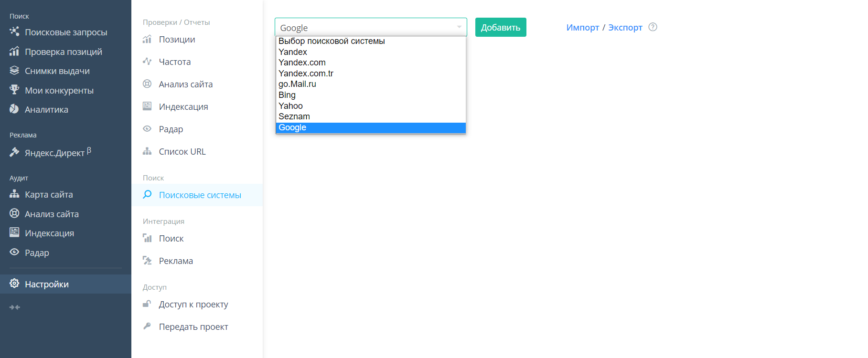Select Bing in the search engine list

pos(371,95)
